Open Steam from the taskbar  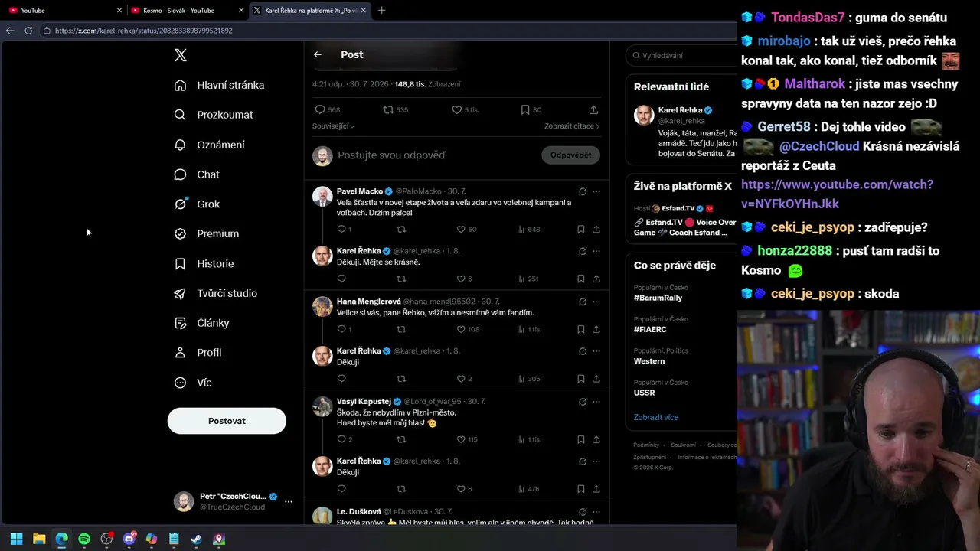(x=197, y=539)
